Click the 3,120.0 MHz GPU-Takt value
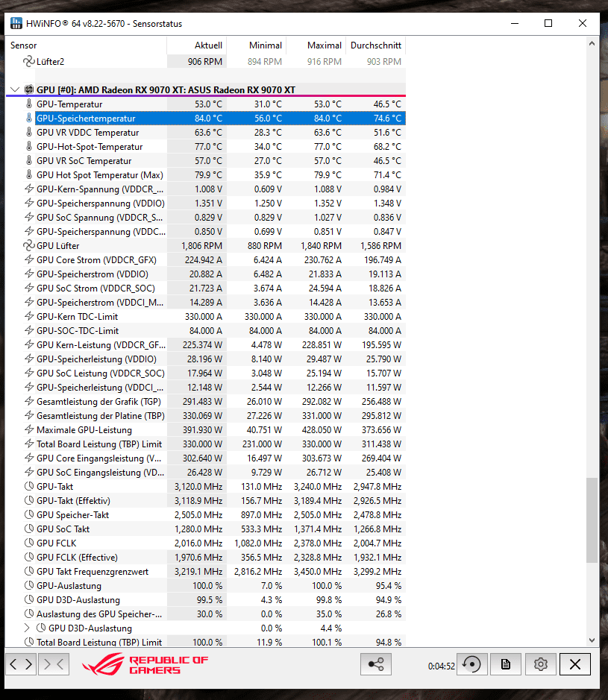 [198, 487]
